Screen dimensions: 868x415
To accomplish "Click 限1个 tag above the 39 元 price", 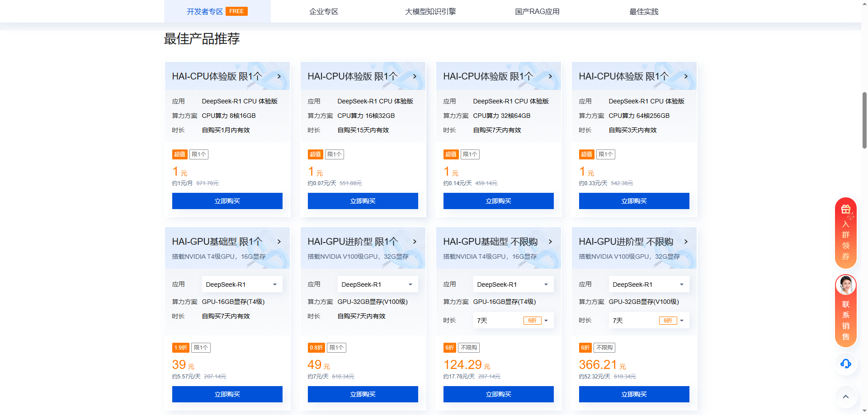I will tap(201, 348).
